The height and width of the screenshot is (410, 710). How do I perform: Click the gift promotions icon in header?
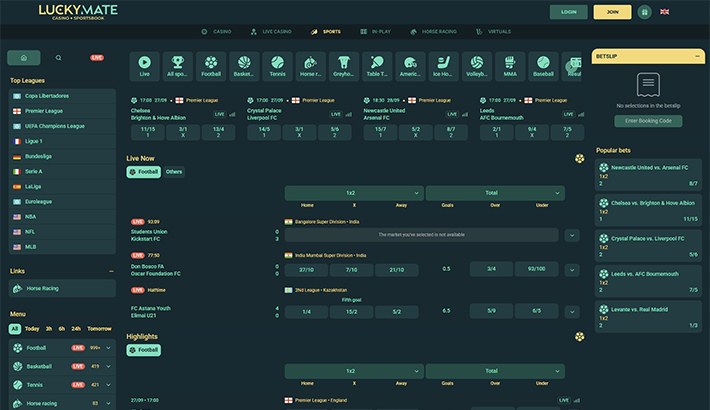tap(644, 12)
